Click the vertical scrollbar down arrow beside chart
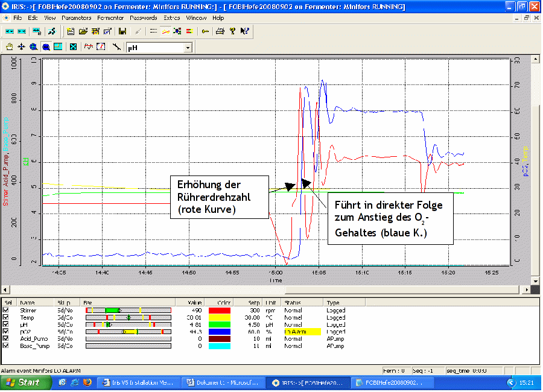The image size is (543, 392). pos(536,282)
